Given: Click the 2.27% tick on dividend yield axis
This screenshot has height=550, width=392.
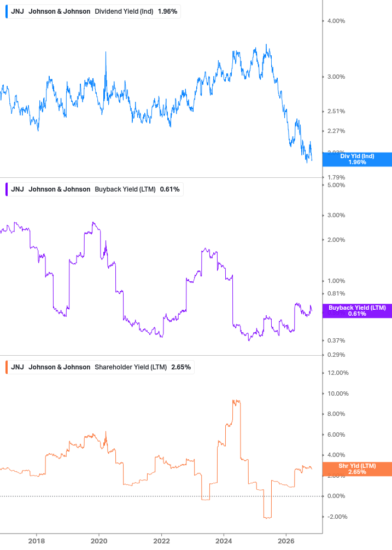Looking at the screenshot, I should pos(336,131).
